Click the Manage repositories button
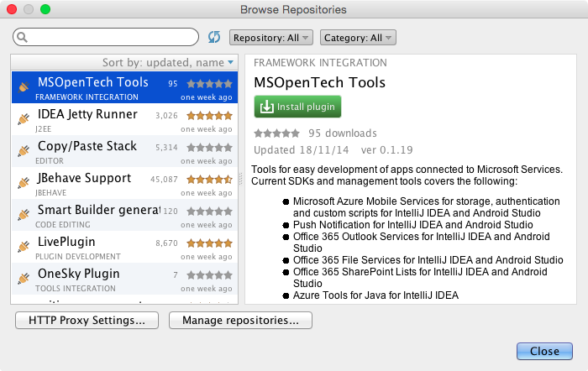588x371 pixels. (x=240, y=320)
